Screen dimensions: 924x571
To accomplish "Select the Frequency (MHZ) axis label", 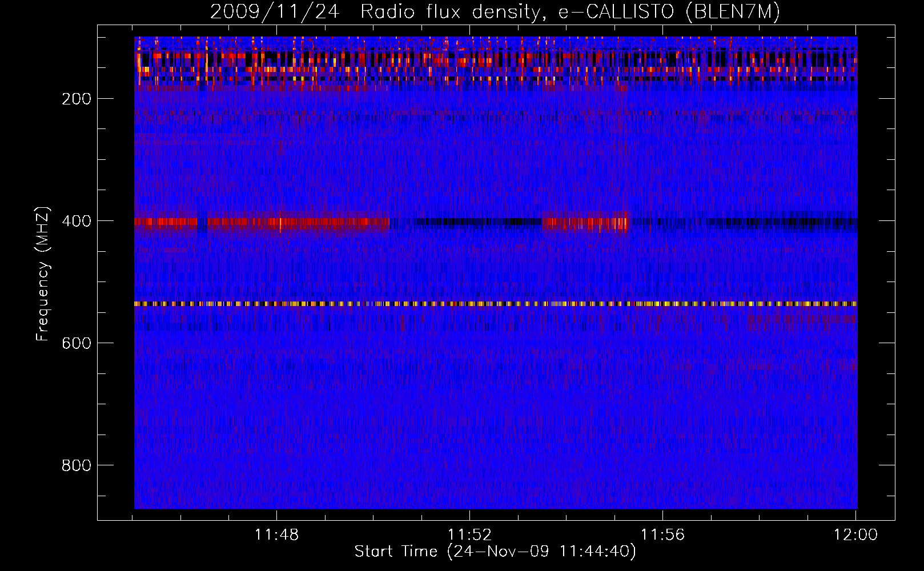I will (43, 274).
